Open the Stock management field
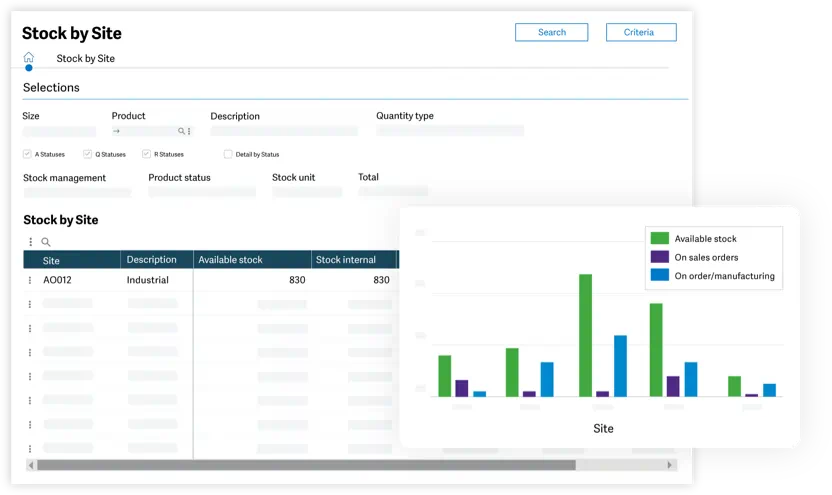The width and height of the screenshot is (832, 495). [x=77, y=192]
